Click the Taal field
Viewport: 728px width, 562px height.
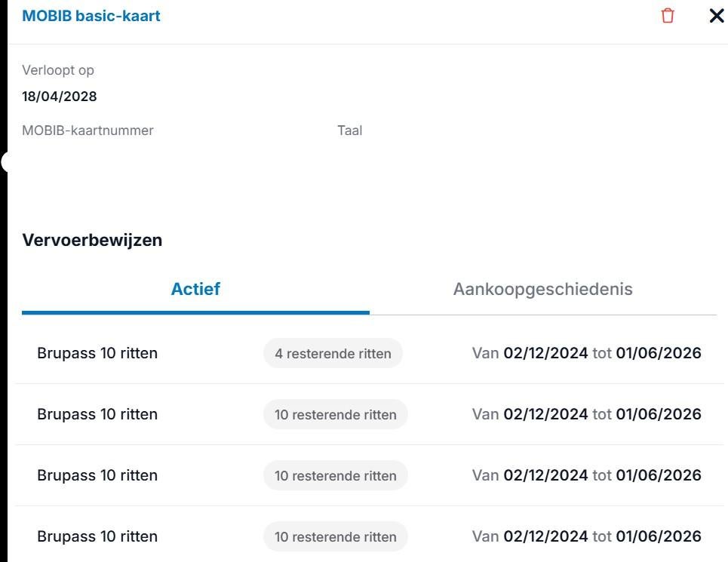pyautogui.click(x=349, y=130)
